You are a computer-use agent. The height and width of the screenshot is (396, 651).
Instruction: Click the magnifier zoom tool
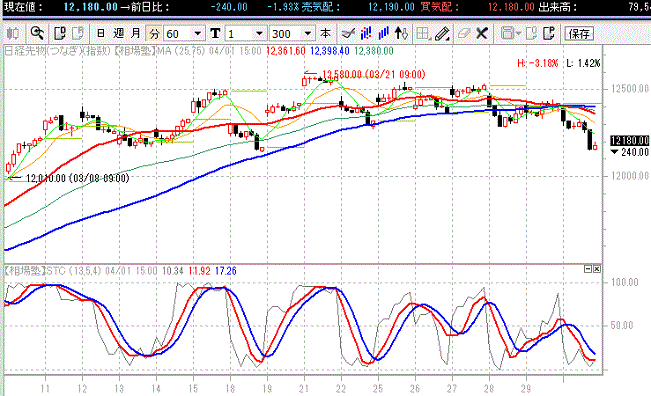pos(37,33)
